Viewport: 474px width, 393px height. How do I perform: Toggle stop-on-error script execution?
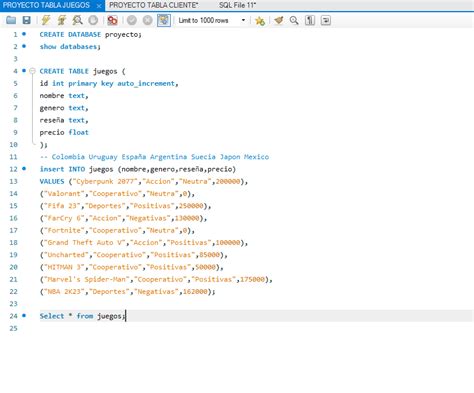tap(112, 20)
